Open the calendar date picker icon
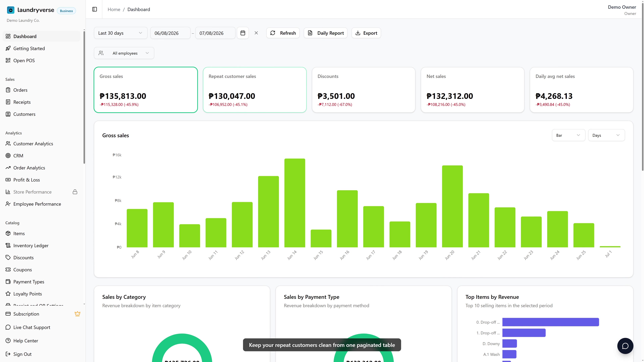Image resolution: width=644 pixels, height=362 pixels. tap(243, 33)
